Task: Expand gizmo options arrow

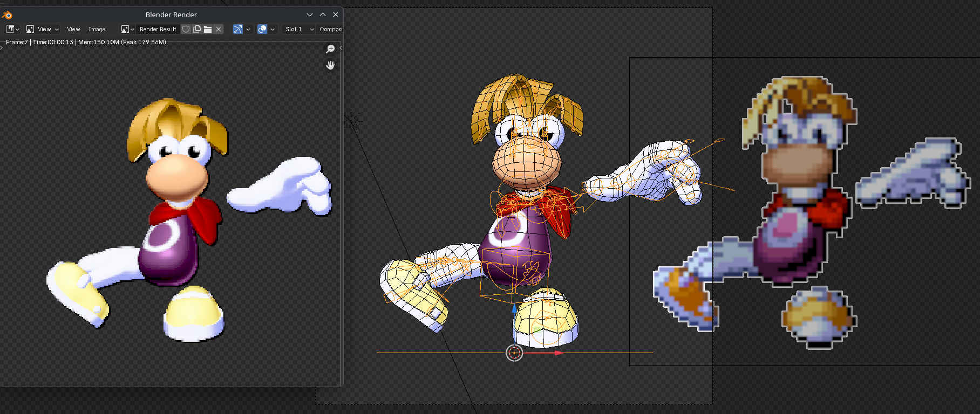Action: coord(248,29)
